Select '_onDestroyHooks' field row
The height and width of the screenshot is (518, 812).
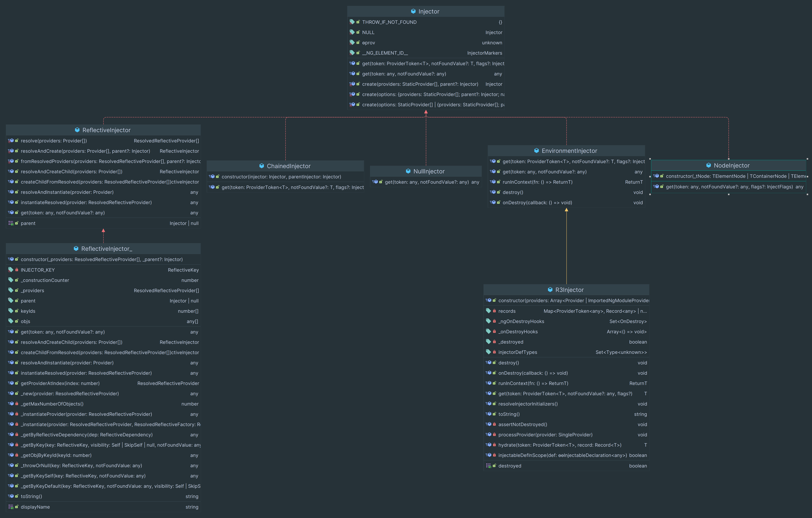[x=566, y=332]
